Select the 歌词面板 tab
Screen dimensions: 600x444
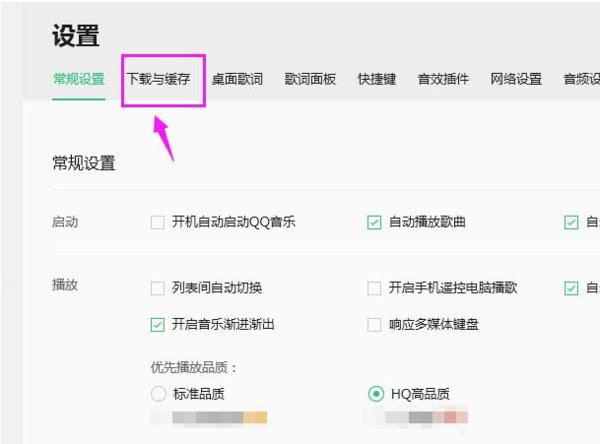coord(310,79)
